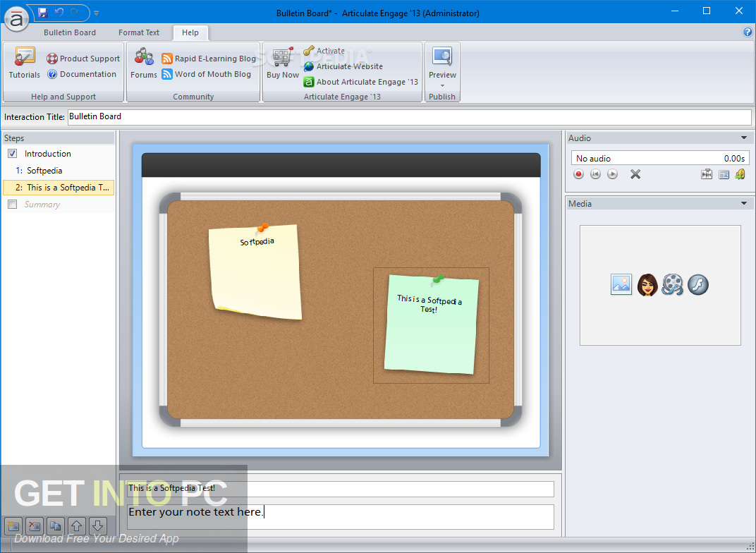Screen dimensions: 756x553
Task: Select step 2: This is a Softpedia T...
Action: [x=59, y=188]
